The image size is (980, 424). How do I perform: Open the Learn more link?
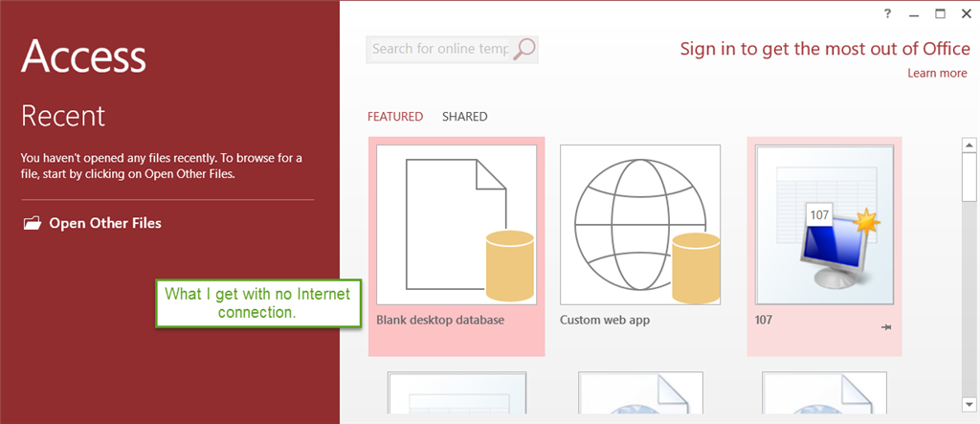click(937, 73)
